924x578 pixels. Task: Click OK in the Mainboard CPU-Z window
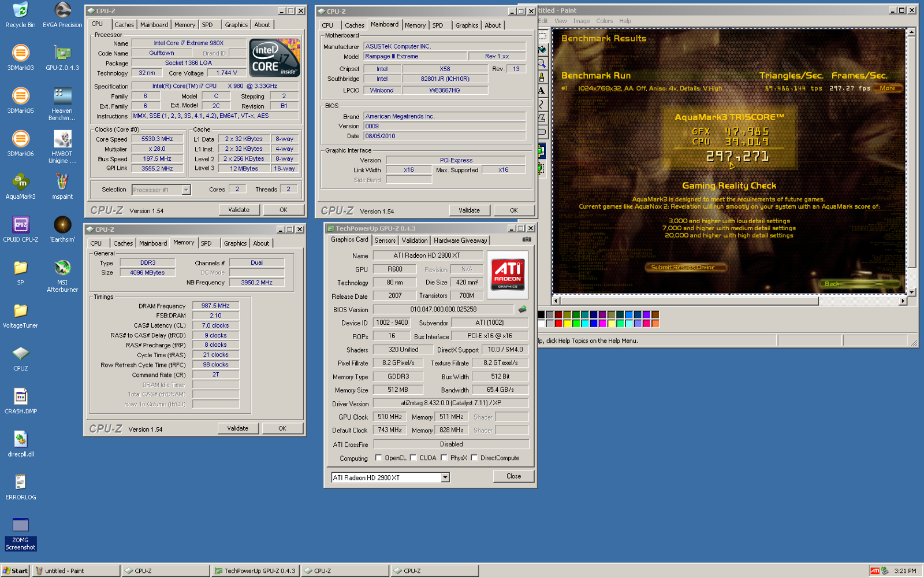[513, 210]
